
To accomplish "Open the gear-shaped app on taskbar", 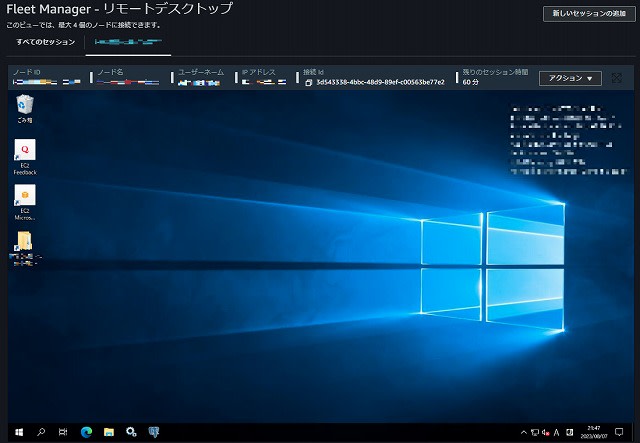I will pyautogui.click(x=131, y=432).
